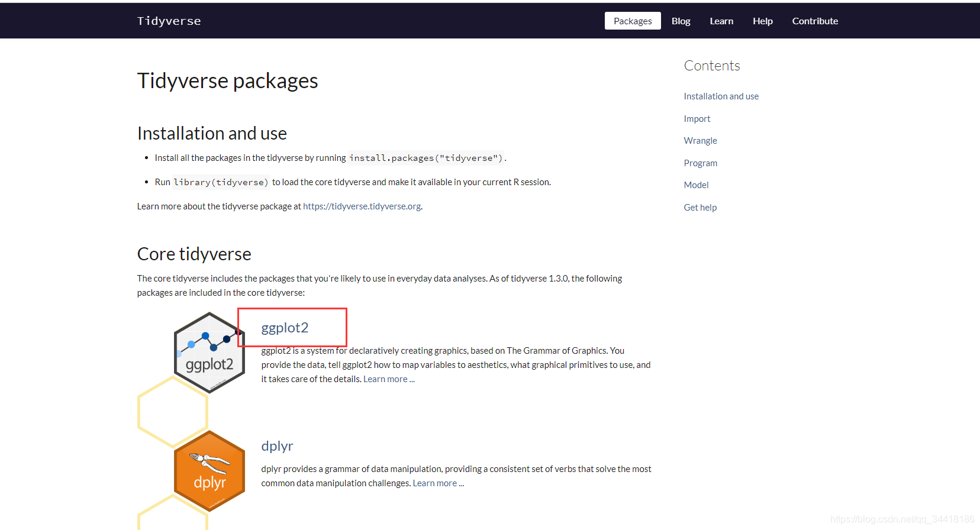The height and width of the screenshot is (530, 980).
Task: Click the orange dplyr hexagon logo
Action: tap(209, 471)
